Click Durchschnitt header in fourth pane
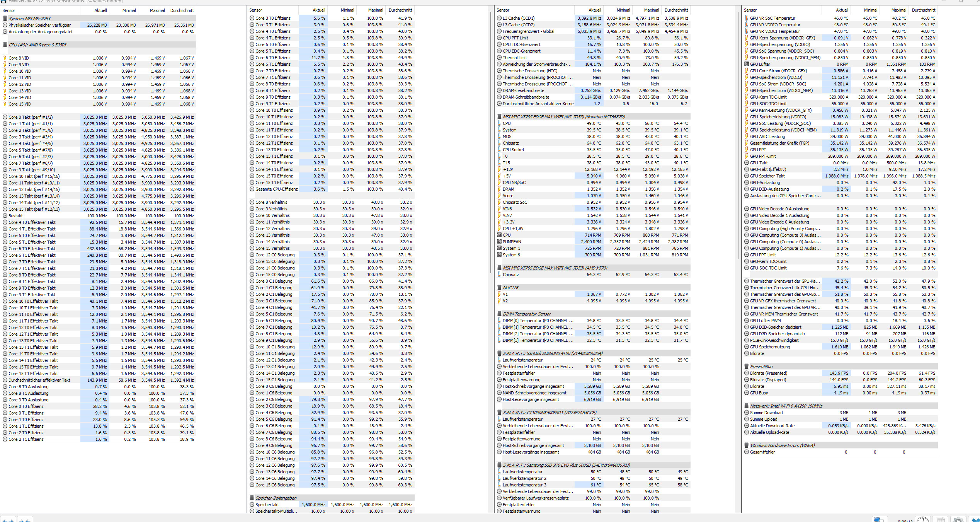Viewport: 980px width, 522px height. (x=923, y=10)
